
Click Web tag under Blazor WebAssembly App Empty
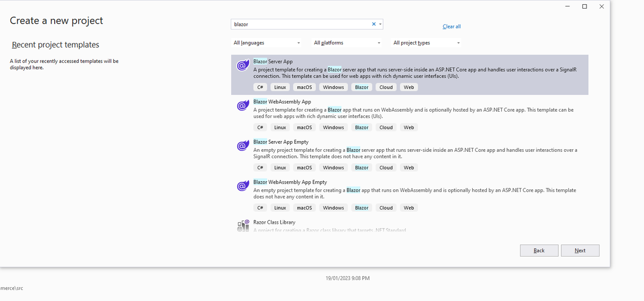409,208
